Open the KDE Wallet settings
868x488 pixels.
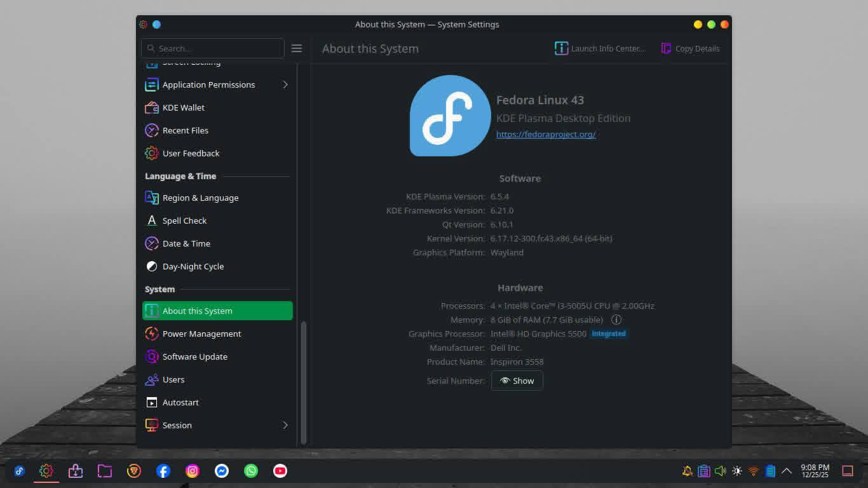(x=217, y=107)
